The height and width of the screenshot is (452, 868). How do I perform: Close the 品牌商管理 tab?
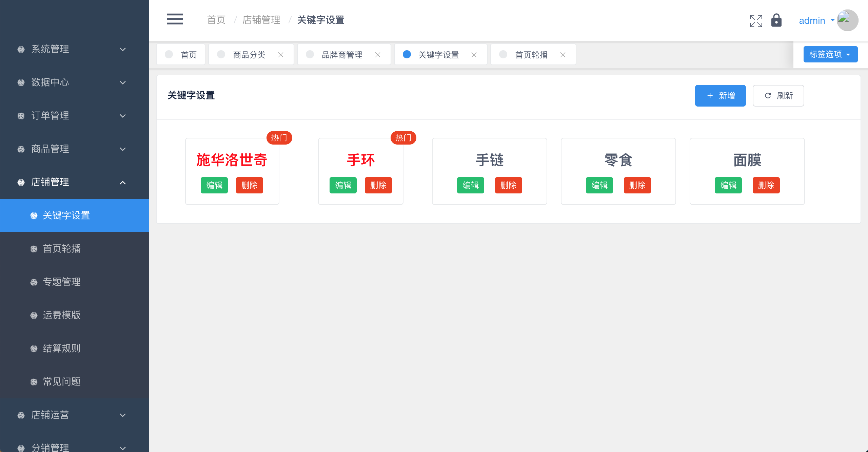coord(378,55)
